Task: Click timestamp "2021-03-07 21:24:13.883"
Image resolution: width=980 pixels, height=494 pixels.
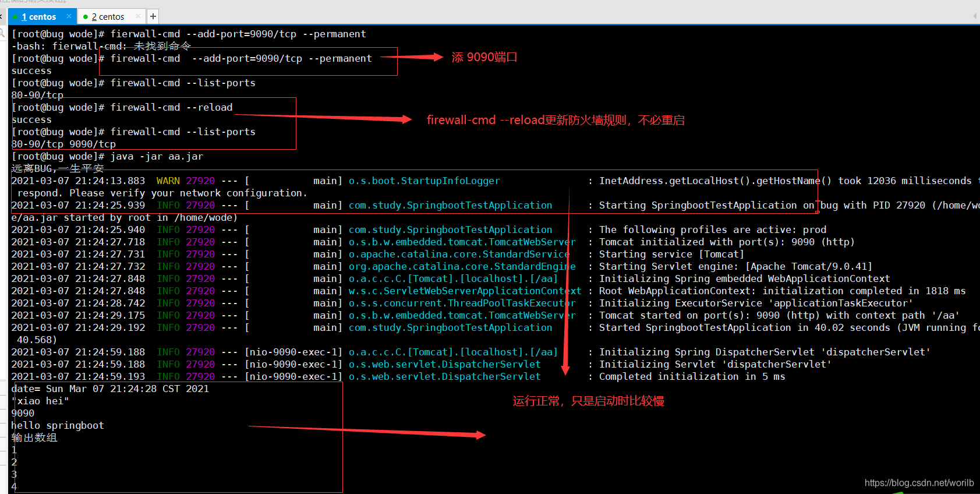Action: click(78, 181)
